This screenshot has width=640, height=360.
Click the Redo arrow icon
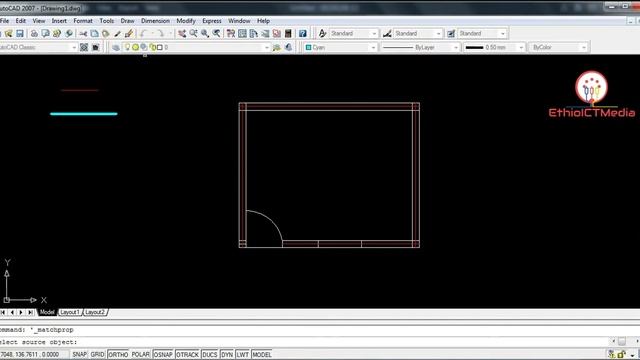(x=161, y=33)
